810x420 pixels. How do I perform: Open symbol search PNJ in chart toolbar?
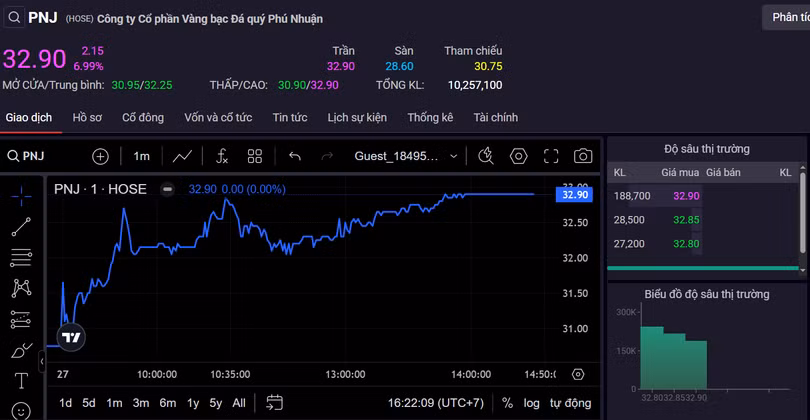point(26,156)
